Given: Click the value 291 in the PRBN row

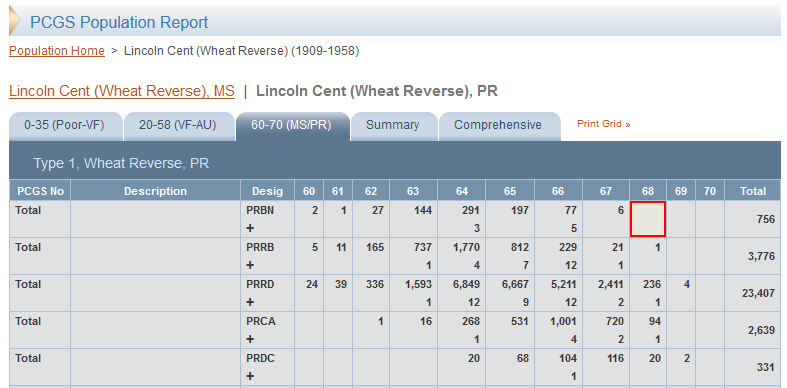Looking at the screenshot, I should pyautogui.click(x=472, y=210).
